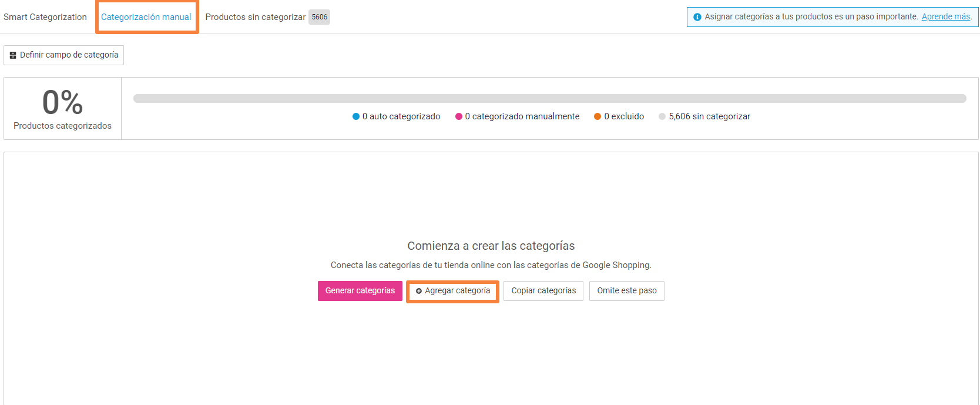Open Productos sin categorizar tab

[255, 17]
